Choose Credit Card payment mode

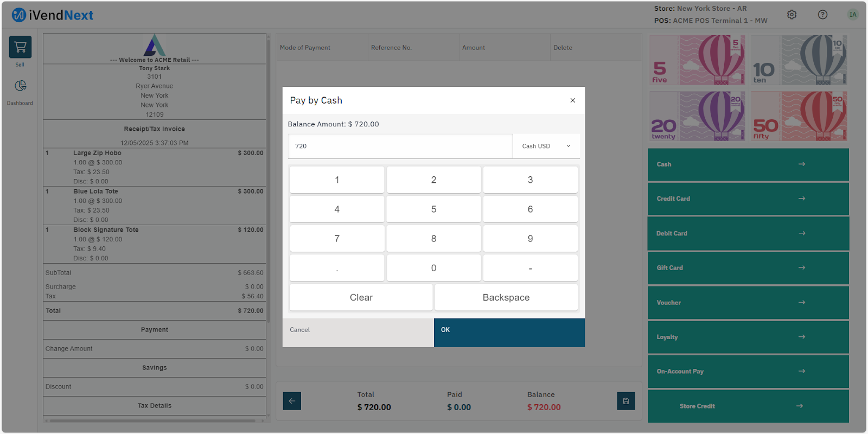pyautogui.click(x=748, y=199)
